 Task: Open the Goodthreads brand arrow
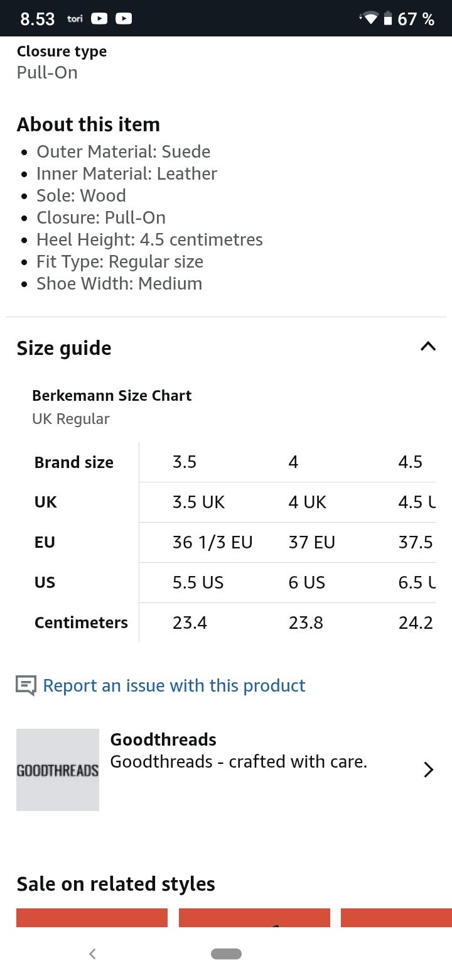click(x=428, y=770)
